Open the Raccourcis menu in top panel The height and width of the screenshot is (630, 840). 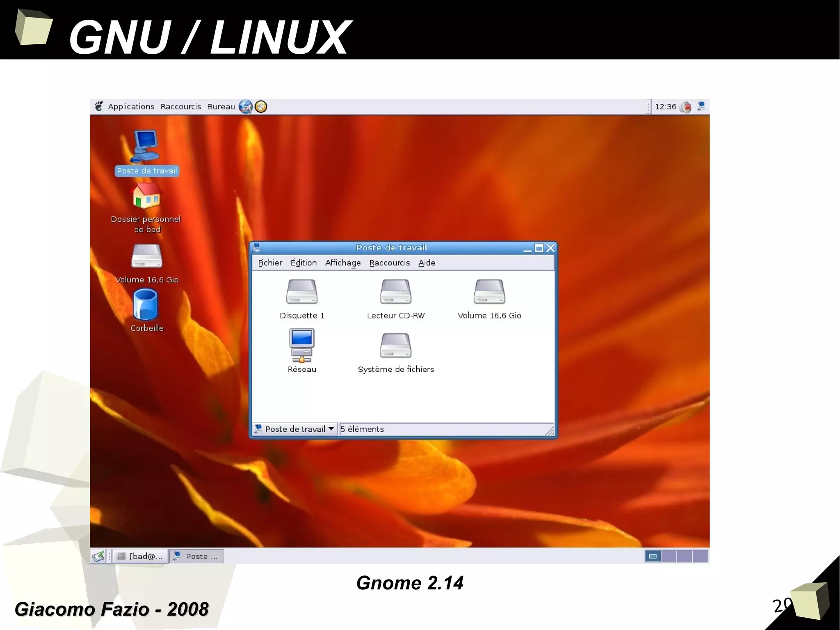pyautogui.click(x=181, y=107)
